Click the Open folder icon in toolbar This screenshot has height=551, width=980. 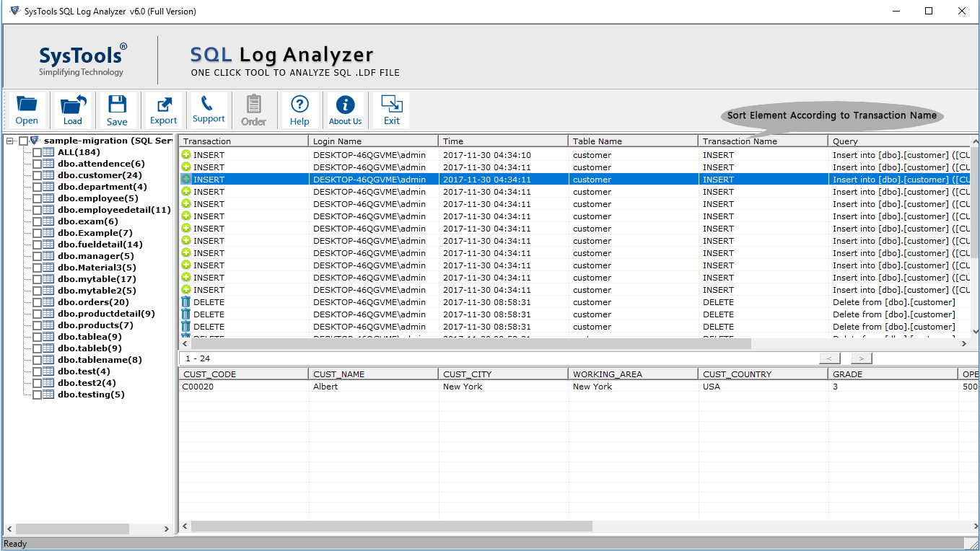coord(27,110)
